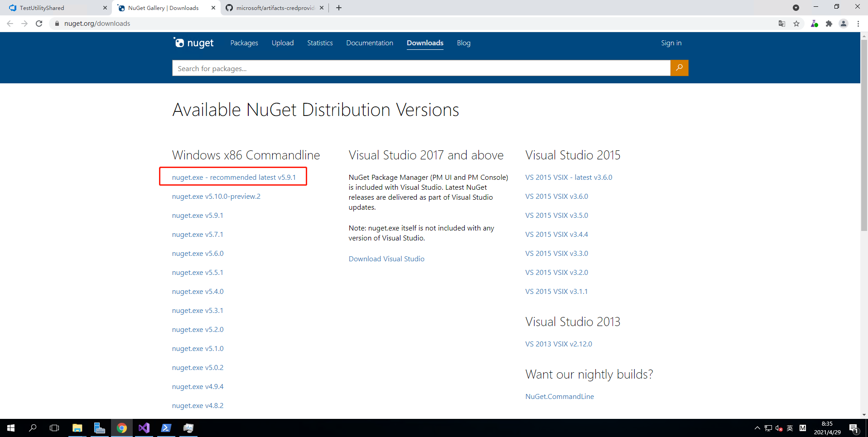This screenshot has width=868, height=437.
Task: Click the VS 2015 VSIX v3.1.1 link
Action: coord(556,291)
